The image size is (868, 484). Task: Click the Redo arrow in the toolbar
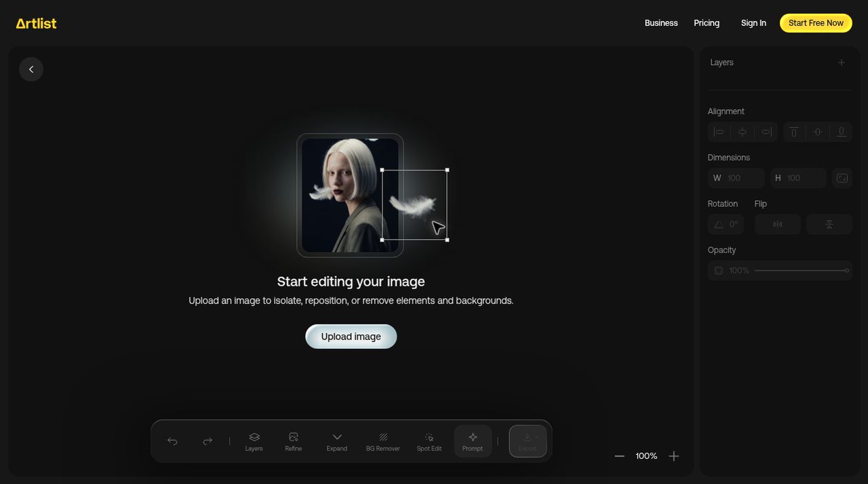(208, 441)
